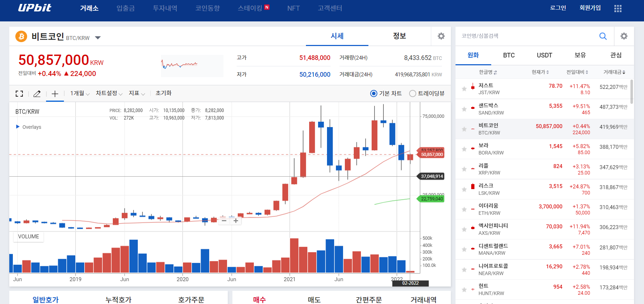Star the 니어프로토콜 NEAR/KRW row
Screen dimensions: 644x304
click(x=464, y=269)
